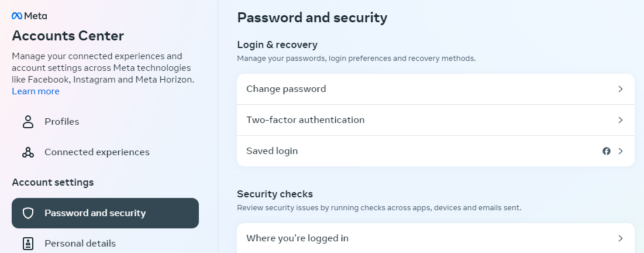The height and width of the screenshot is (253, 644).
Task: Expand Where you're logged in chevron
Action: [x=621, y=238]
